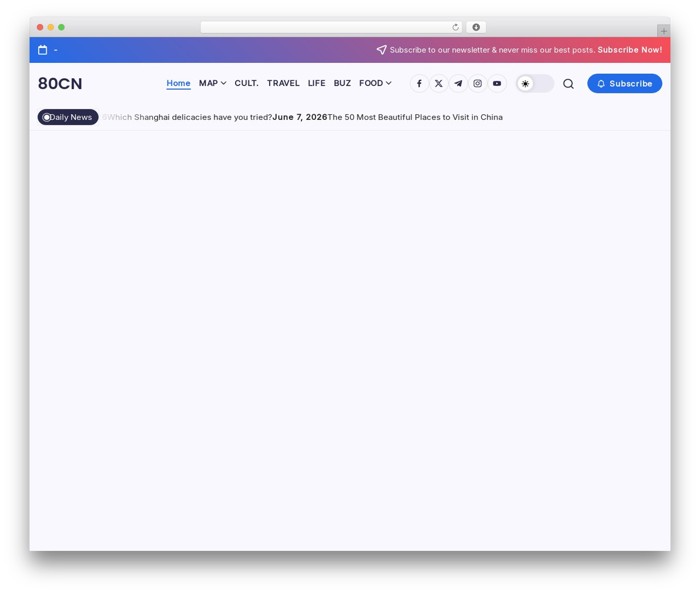The height and width of the screenshot is (593, 700).
Task: Open the CULT. menu item
Action: (247, 83)
